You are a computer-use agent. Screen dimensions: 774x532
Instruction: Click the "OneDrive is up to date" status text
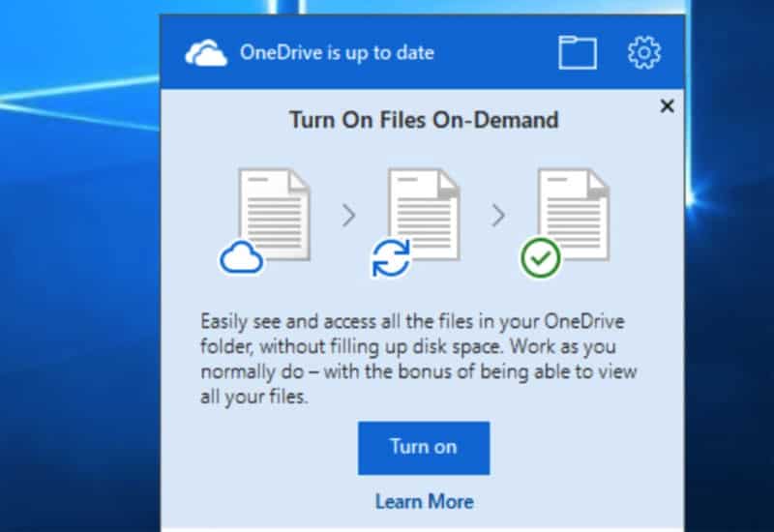point(337,53)
